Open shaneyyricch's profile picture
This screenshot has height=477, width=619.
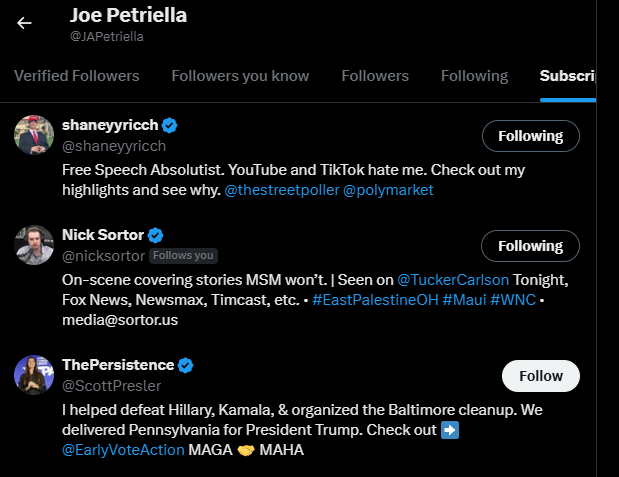click(34, 135)
